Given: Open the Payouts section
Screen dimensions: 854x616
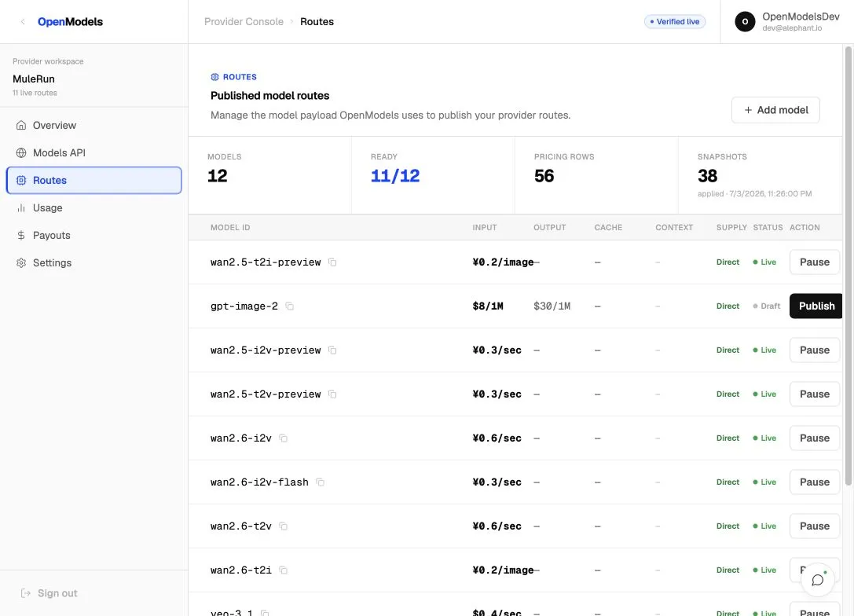Looking at the screenshot, I should click(93, 235).
